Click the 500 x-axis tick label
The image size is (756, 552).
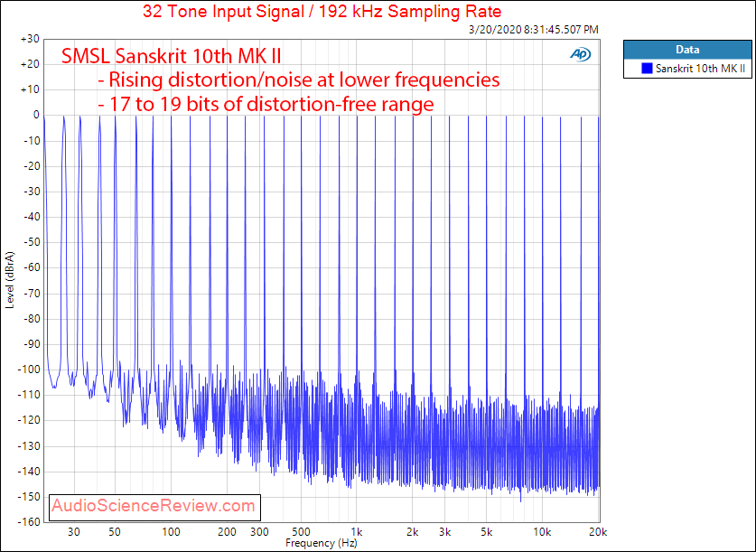[x=301, y=532]
